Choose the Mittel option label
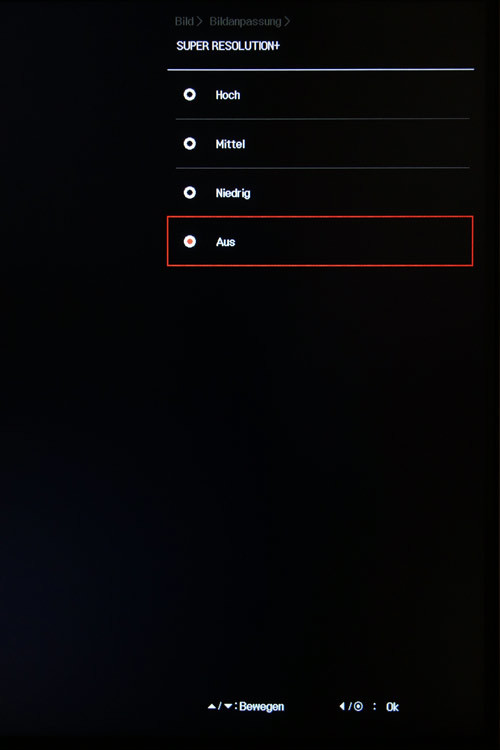 click(230, 144)
